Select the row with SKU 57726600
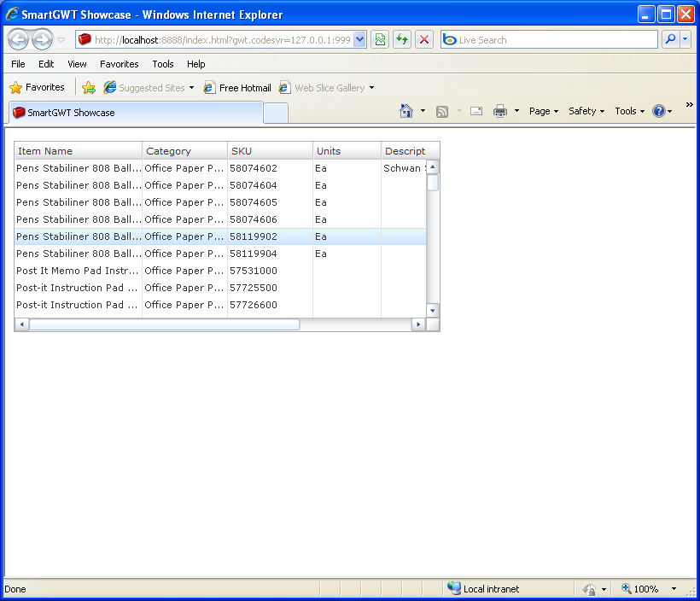 tap(220, 305)
